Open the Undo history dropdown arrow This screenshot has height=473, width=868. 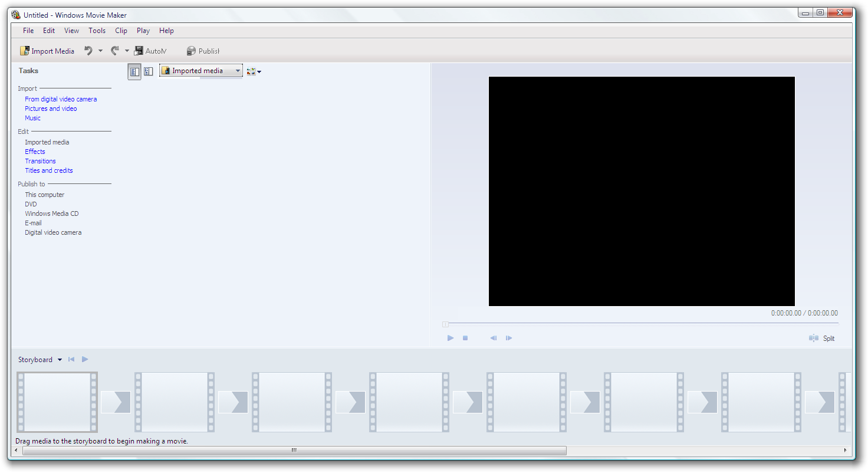(100, 51)
